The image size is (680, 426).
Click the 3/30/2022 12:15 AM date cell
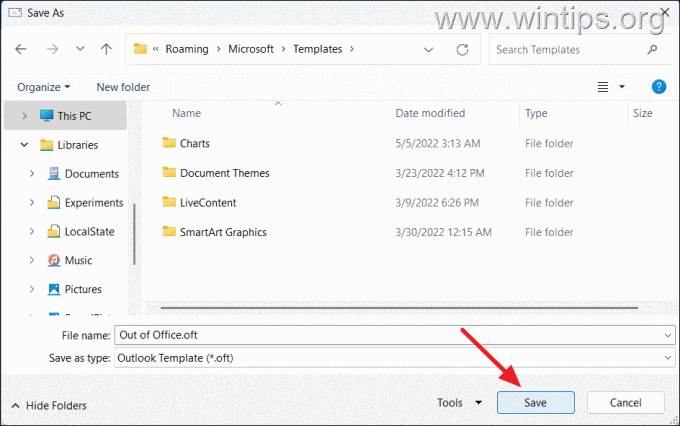(443, 232)
